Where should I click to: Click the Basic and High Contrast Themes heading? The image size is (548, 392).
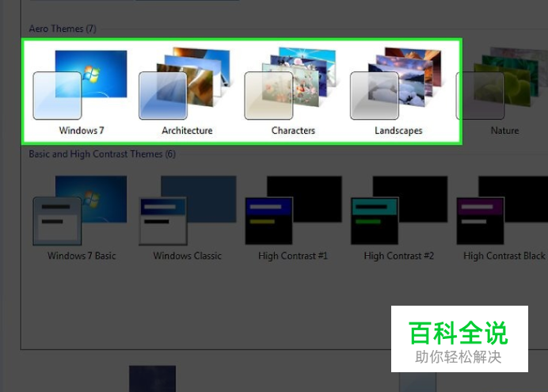[102, 154]
